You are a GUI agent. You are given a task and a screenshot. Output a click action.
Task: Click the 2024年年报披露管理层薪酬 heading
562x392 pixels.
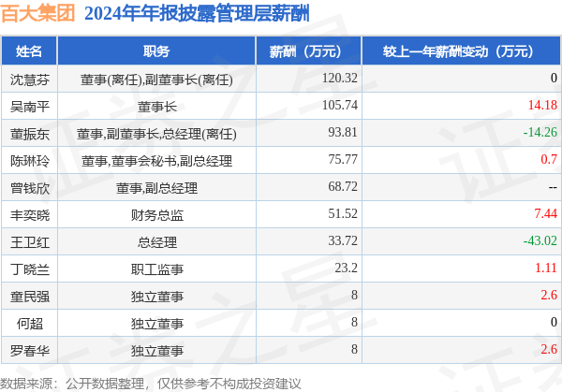click(197, 14)
